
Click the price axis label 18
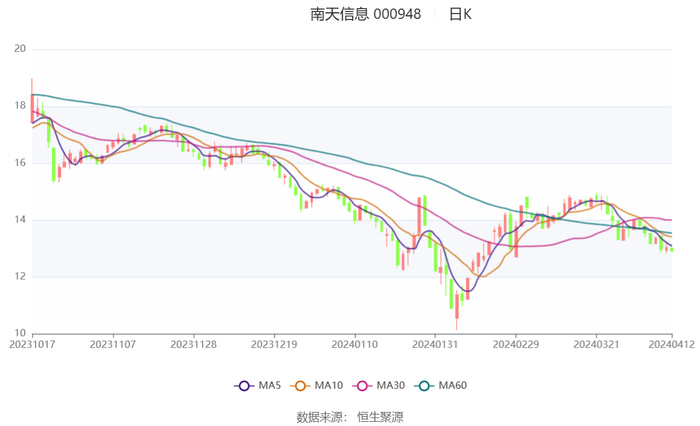click(x=20, y=106)
